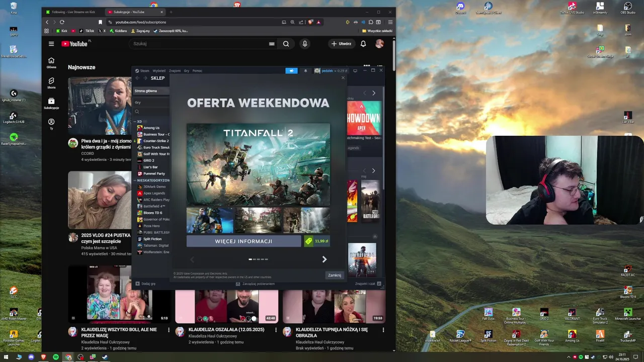This screenshot has height=362, width=644.
Task: Open Steam notifications bell
Action: point(305,71)
